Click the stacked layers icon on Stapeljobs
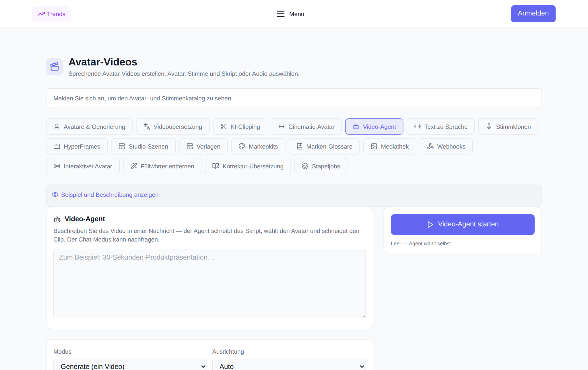588x370 pixels. [x=305, y=166]
